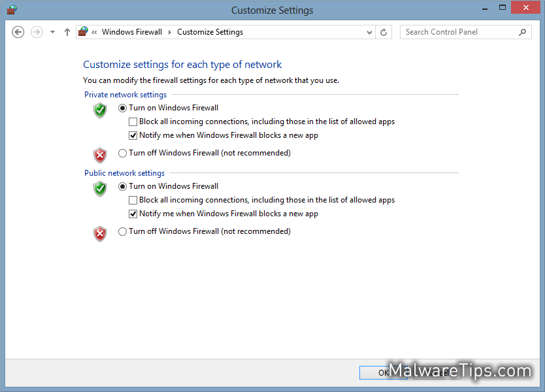
Task: Click red shield icon in Private network settings
Action: [100, 155]
